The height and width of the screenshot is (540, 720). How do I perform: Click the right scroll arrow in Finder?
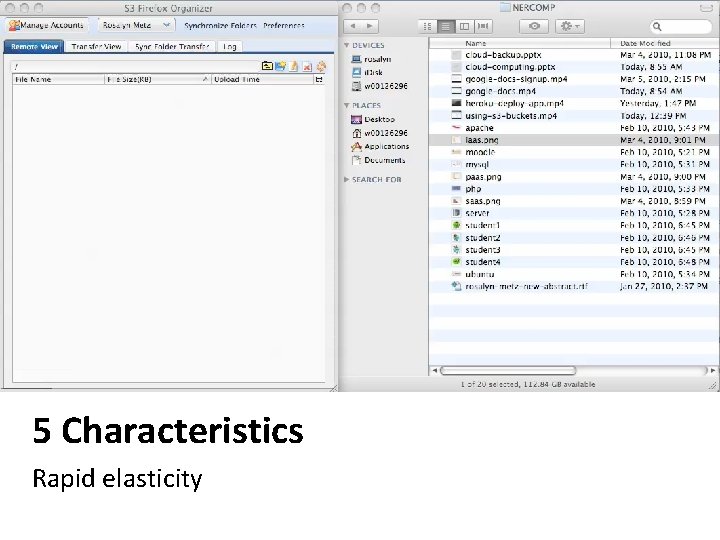click(713, 370)
